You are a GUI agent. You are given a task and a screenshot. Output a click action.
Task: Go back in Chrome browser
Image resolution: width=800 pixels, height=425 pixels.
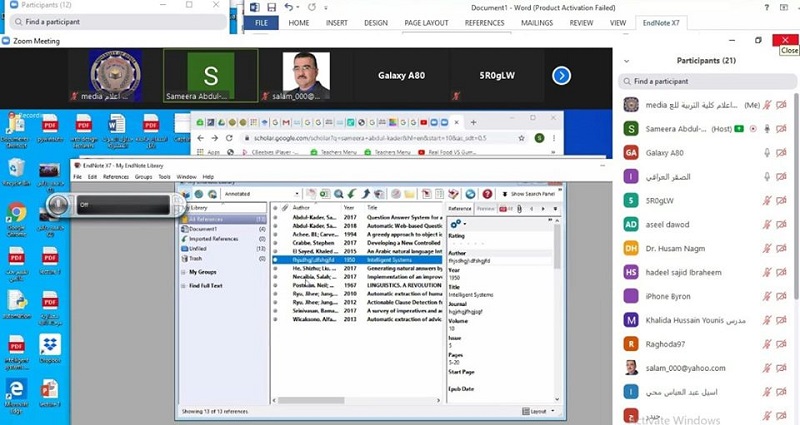tap(201, 138)
